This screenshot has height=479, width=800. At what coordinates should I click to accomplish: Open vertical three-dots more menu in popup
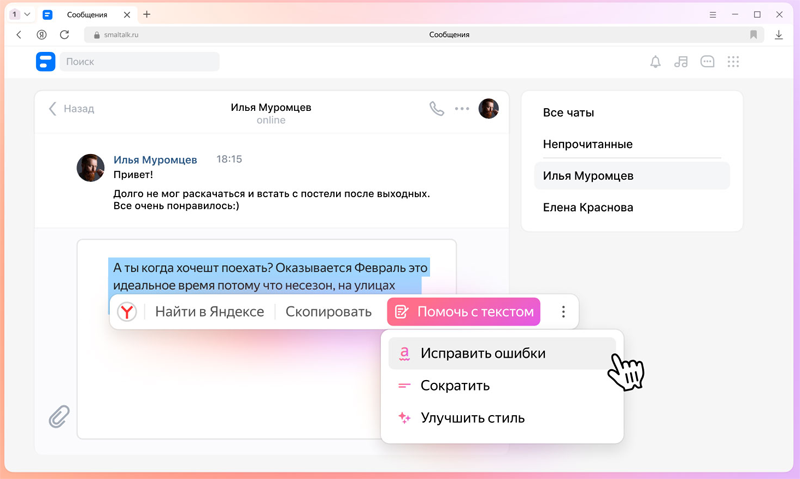(x=563, y=312)
